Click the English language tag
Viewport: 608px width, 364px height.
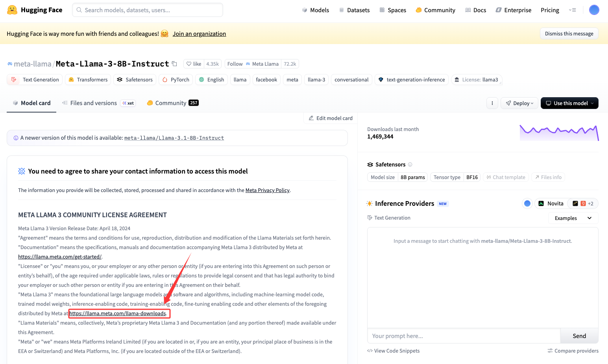211,79
